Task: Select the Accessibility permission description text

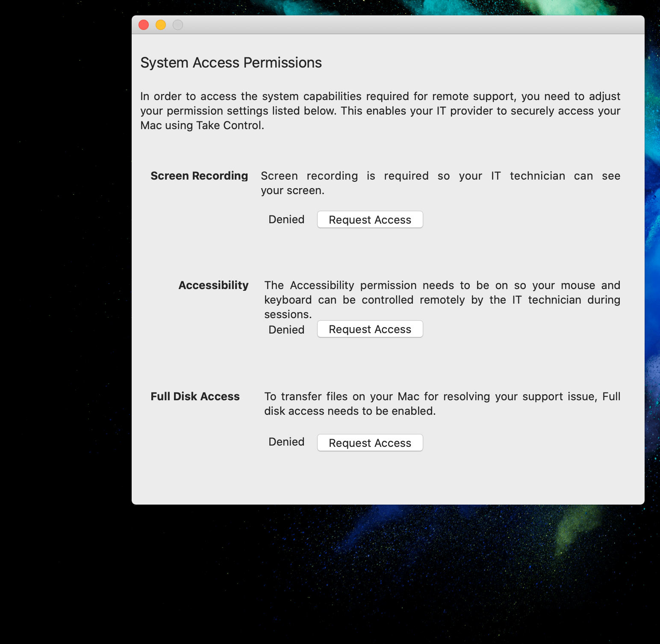Action: pyautogui.click(x=442, y=299)
